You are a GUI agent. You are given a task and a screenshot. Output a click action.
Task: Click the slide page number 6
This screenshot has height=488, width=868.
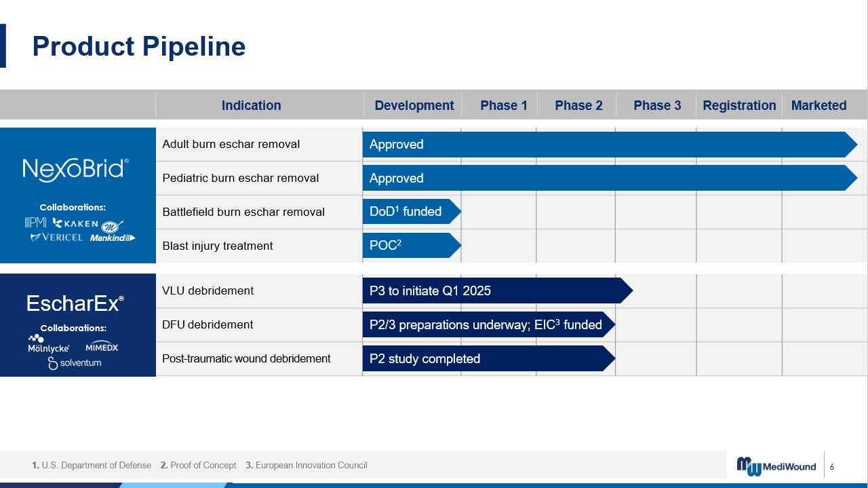click(832, 467)
